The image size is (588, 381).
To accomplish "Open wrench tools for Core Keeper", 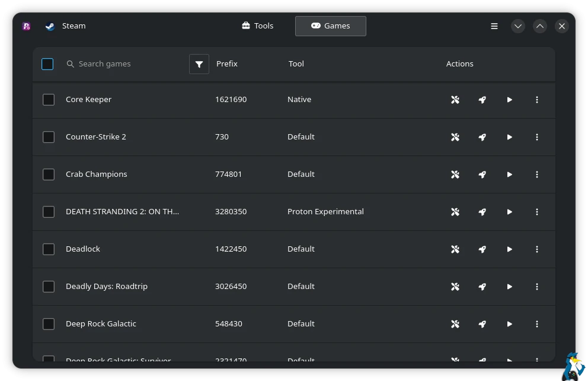I will click(x=455, y=100).
